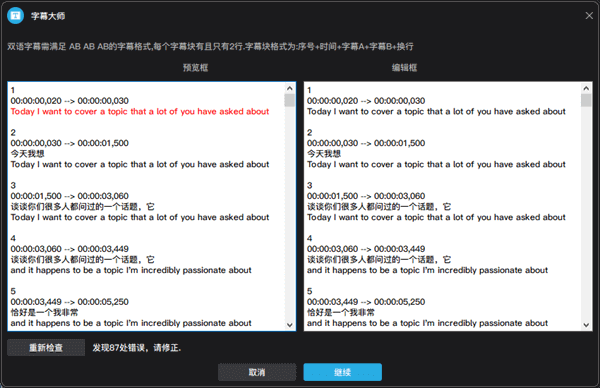Click subtitle 3 timestamp in edit box
Viewport: 600px width, 388px height.
point(366,196)
